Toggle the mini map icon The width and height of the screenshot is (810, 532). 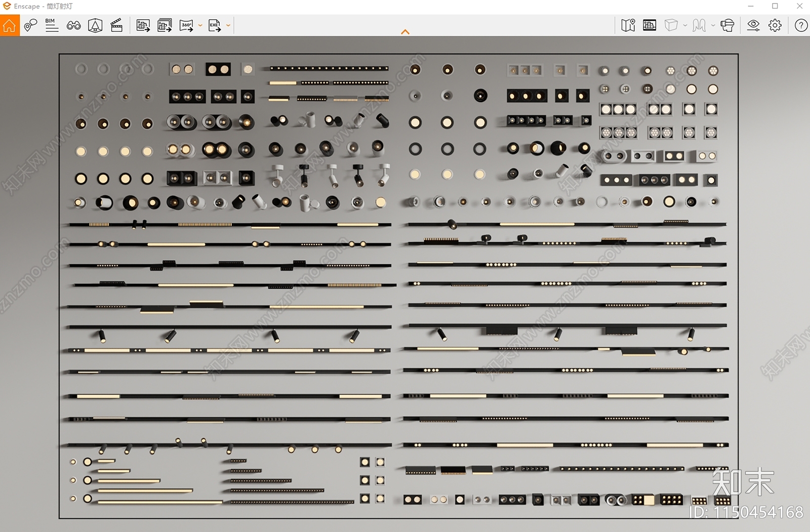(x=628, y=25)
